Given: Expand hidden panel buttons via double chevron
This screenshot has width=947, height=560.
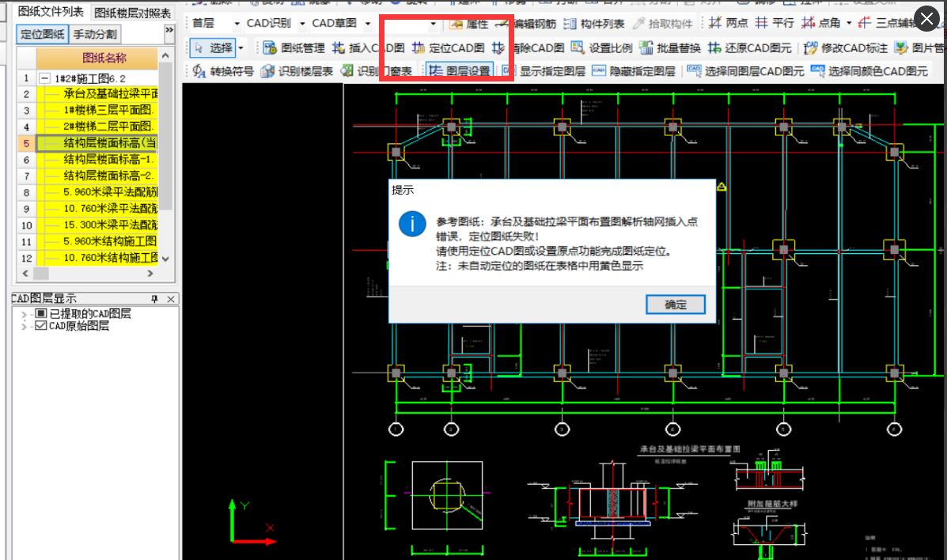Looking at the screenshot, I should [169, 30].
